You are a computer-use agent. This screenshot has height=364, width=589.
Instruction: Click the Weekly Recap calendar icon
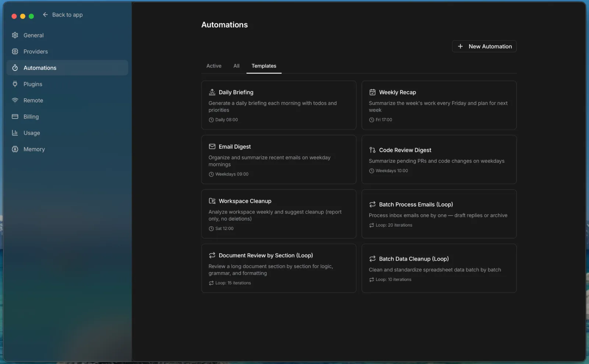372,92
